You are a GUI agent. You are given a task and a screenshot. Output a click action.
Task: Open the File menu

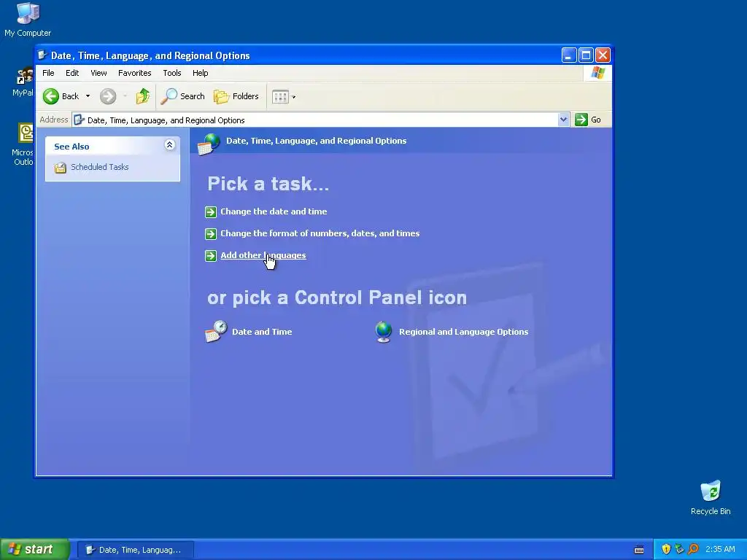coord(48,73)
